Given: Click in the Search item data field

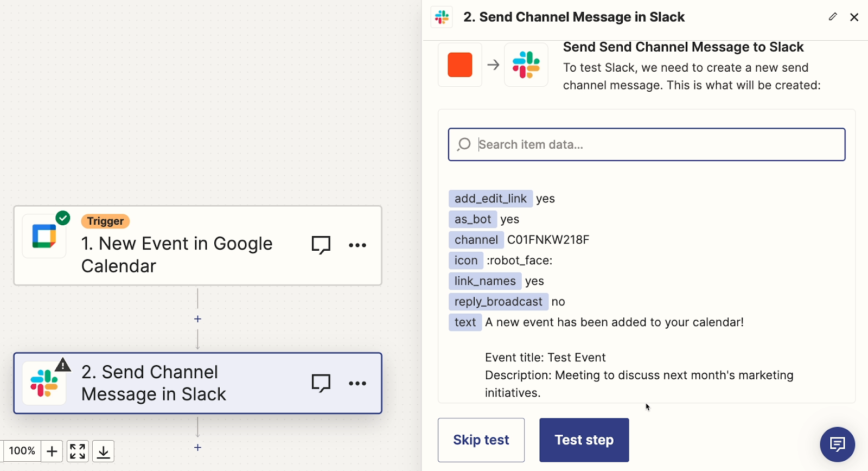Looking at the screenshot, I should click(647, 144).
